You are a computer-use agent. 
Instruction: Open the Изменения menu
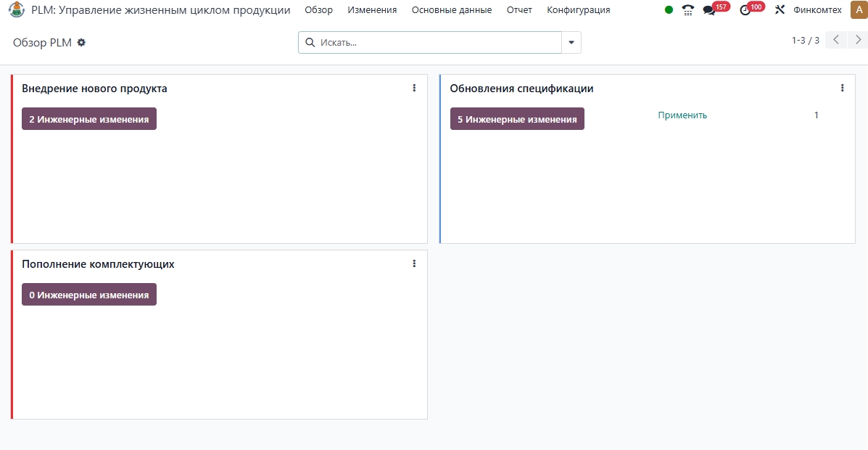point(372,10)
